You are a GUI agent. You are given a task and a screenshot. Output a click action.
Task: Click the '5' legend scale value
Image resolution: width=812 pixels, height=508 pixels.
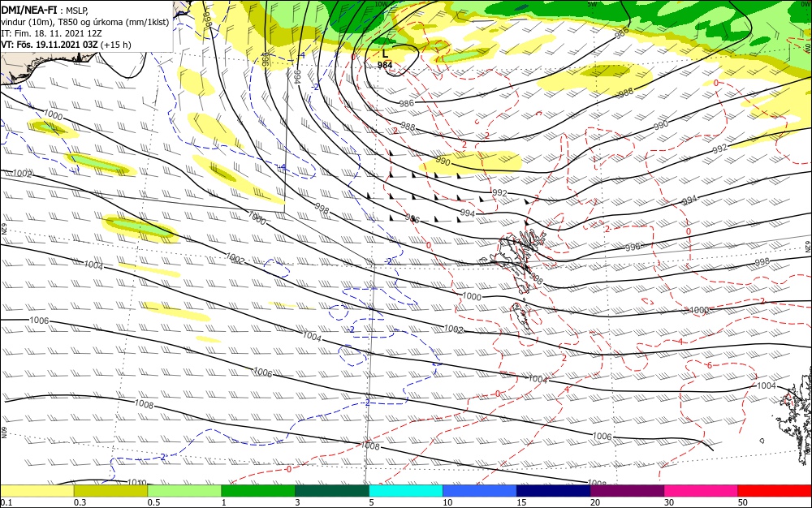(x=371, y=502)
